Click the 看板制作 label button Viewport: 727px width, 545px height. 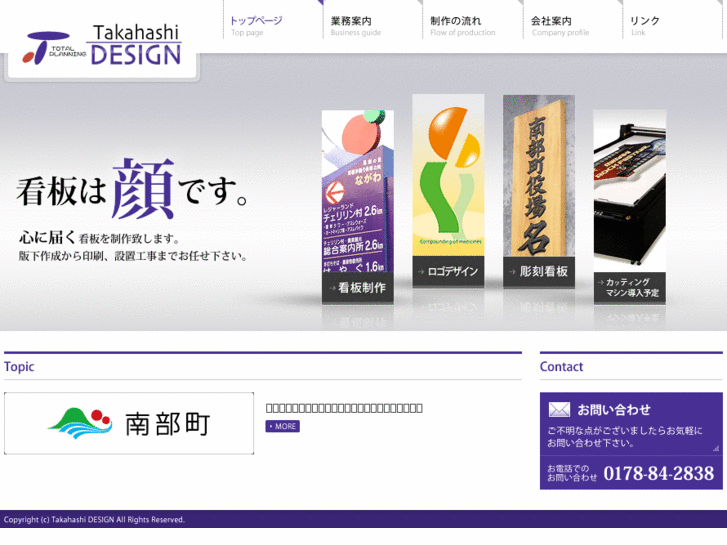358,288
